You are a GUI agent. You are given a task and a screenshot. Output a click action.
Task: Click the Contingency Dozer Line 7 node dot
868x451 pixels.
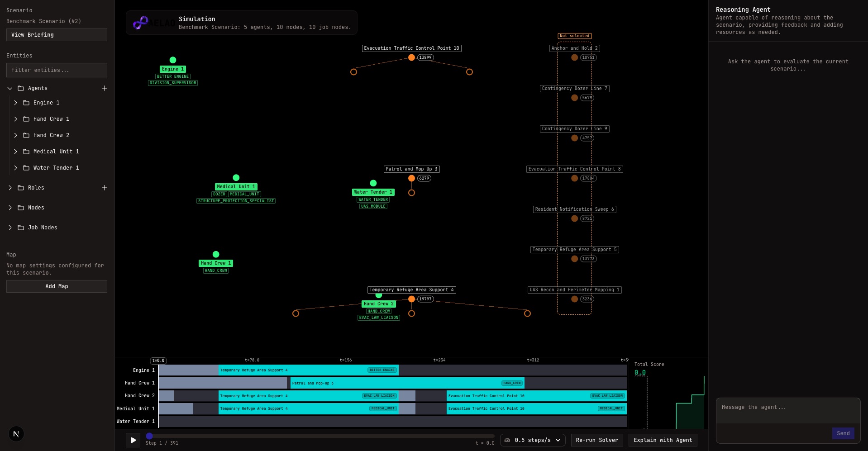click(574, 98)
